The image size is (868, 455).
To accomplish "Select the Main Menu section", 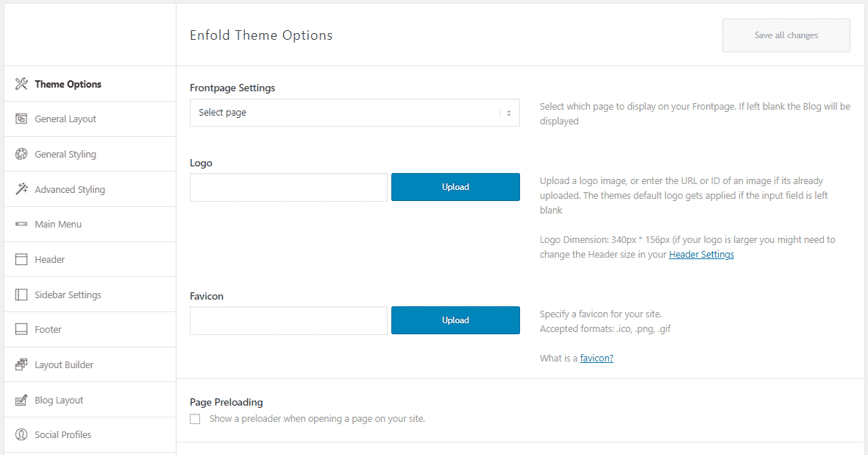I will [x=90, y=224].
